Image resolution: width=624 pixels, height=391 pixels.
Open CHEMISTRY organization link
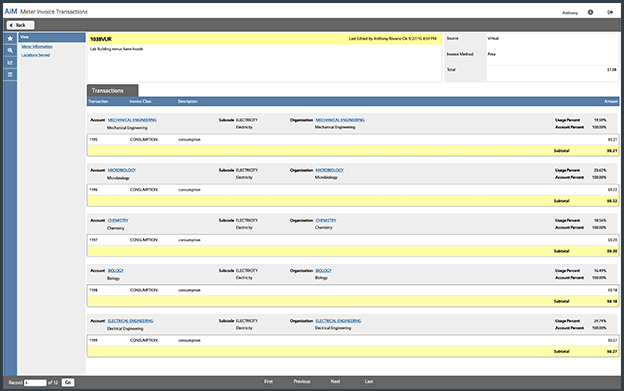tap(326, 220)
